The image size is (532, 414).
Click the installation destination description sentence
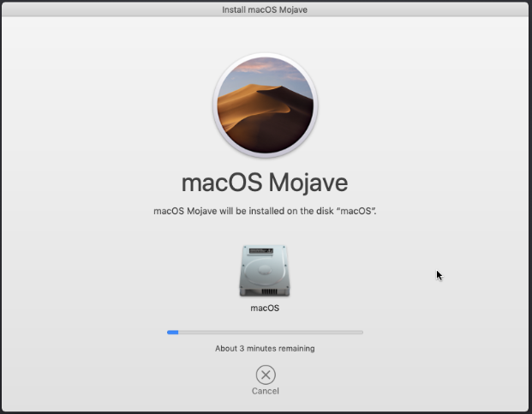265,211
